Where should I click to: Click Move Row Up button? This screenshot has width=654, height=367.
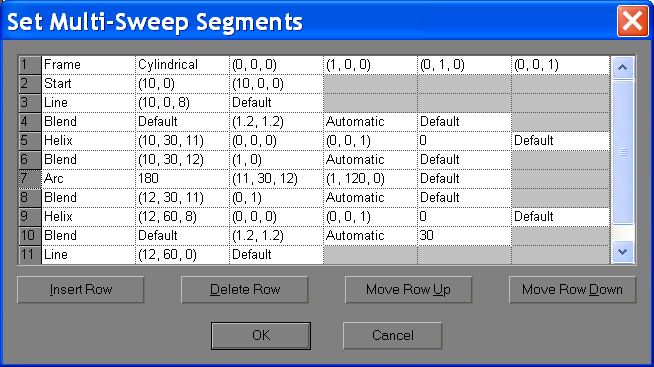tap(408, 289)
